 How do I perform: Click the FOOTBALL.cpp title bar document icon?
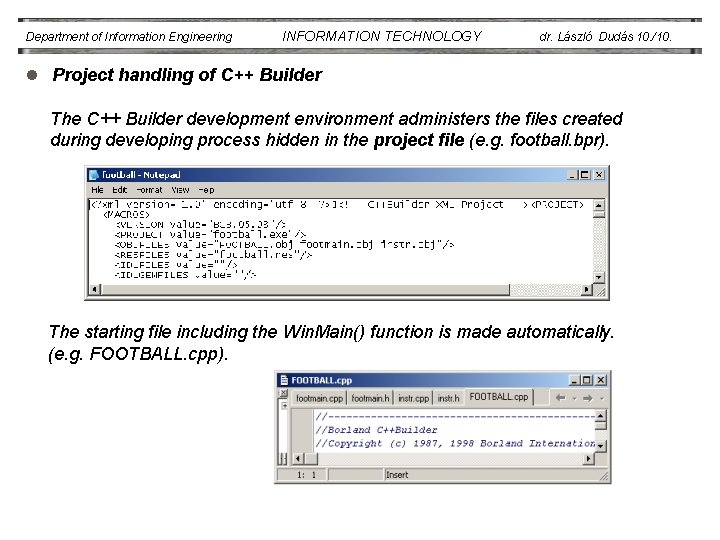[284, 380]
